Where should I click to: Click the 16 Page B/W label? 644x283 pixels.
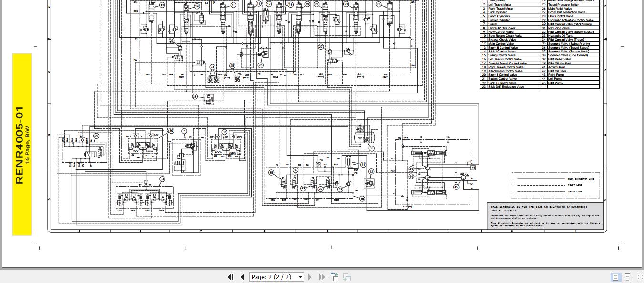pyautogui.click(x=27, y=143)
